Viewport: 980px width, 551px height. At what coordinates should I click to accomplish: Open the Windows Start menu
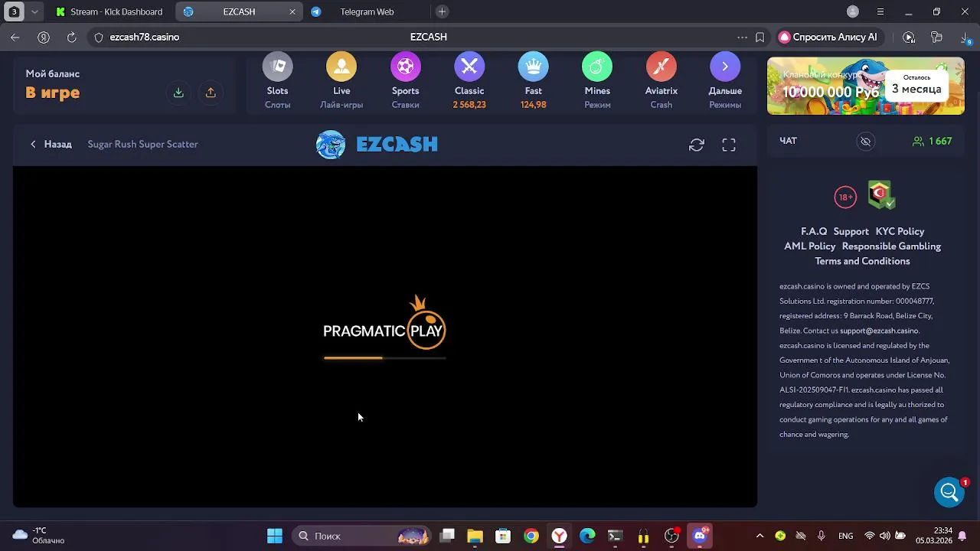pyautogui.click(x=274, y=536)
